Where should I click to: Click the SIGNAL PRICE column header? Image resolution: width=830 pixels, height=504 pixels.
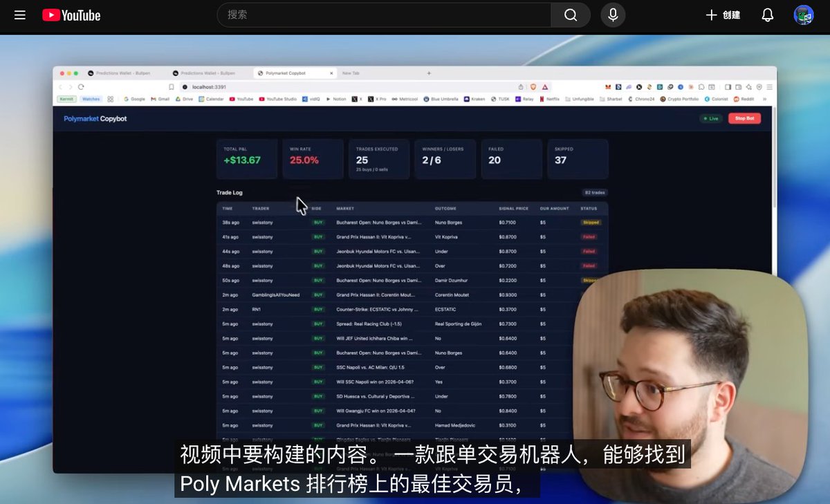coord(513,208)
